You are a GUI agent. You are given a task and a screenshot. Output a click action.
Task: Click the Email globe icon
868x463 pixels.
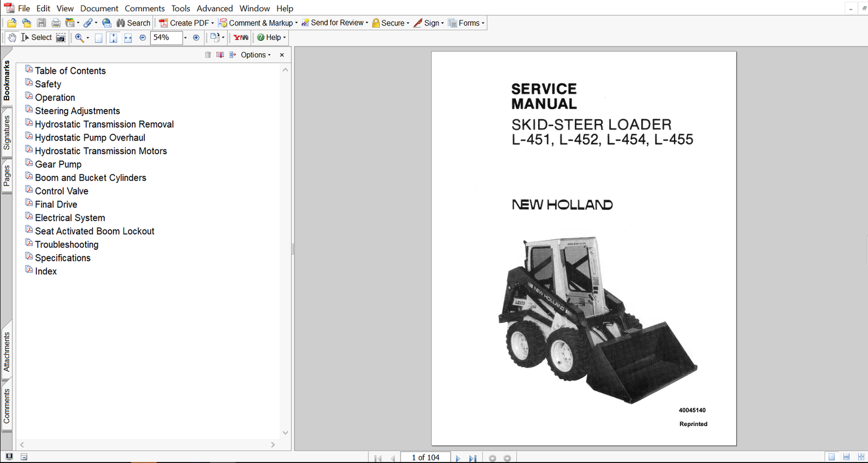(x=107, y=23)
